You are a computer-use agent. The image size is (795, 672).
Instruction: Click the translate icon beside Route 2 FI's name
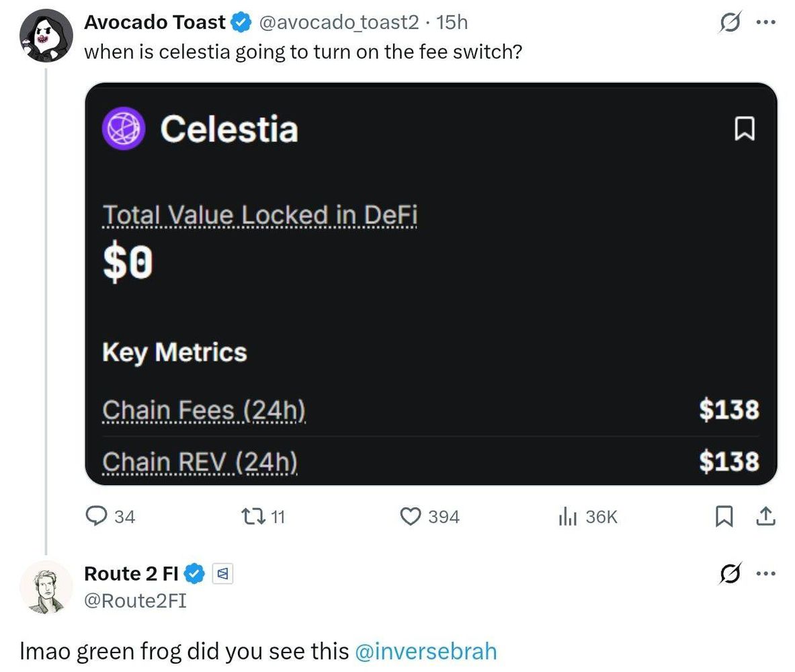[222, 573]
